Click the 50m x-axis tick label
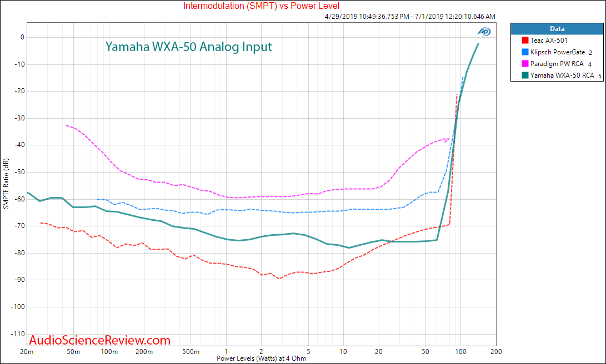 tap(73, 352)
